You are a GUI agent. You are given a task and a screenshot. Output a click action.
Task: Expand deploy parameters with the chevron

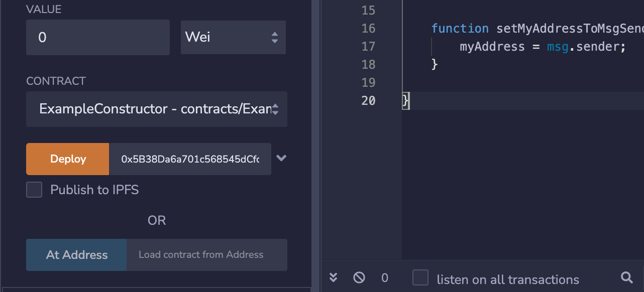[x=281, y=158]
